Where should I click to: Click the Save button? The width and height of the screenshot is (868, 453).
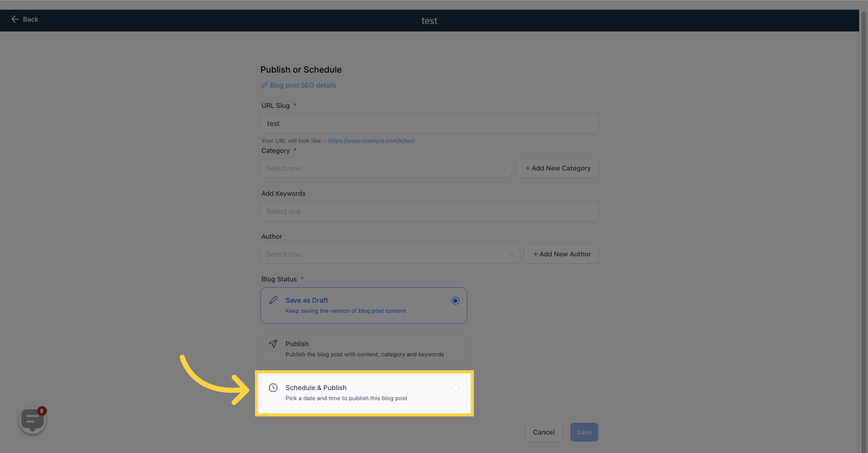click(x=584, y=432)
